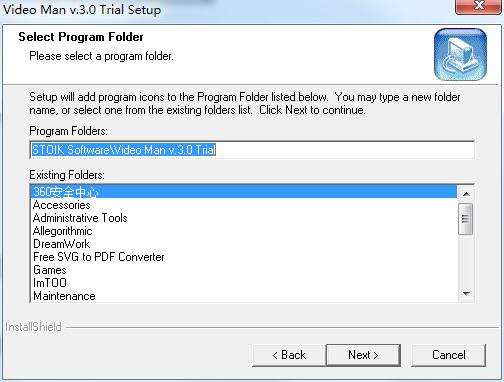This screenshot has width=504, height=382.
Task: Click the video camera setup icon
Action: tap(460, 54)
